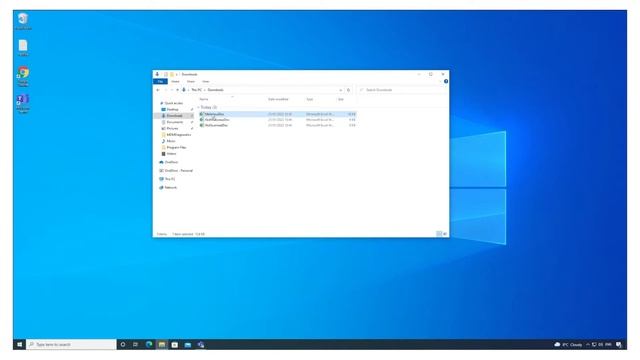The image size is (640, 360).
Task: Switch to Details view button in status bar
Action: point(439,234)
